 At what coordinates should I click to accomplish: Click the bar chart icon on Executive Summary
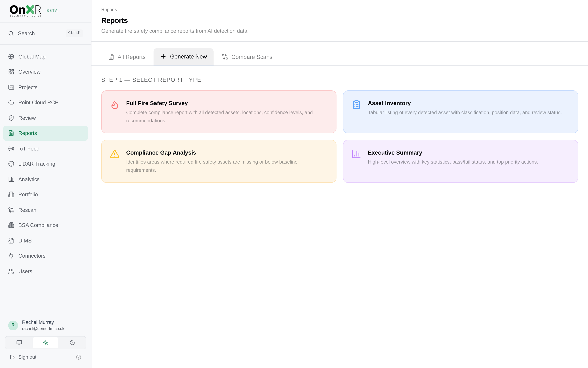[356, 154]
